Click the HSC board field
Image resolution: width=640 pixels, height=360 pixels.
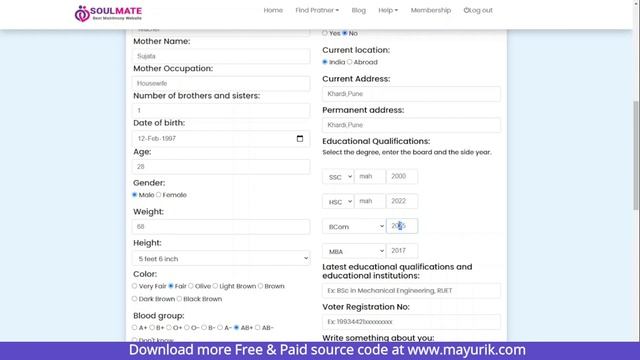coord(370,201)
